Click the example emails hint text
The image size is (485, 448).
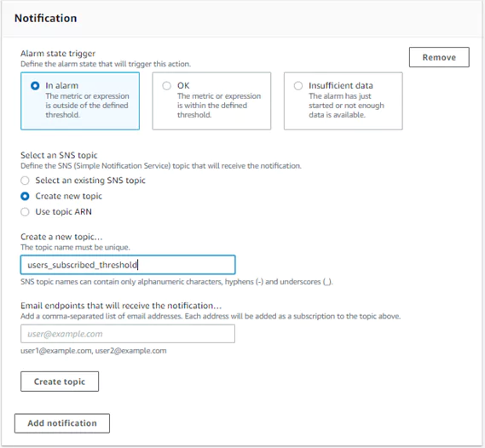pyautogui.click(x=94, y=351)
